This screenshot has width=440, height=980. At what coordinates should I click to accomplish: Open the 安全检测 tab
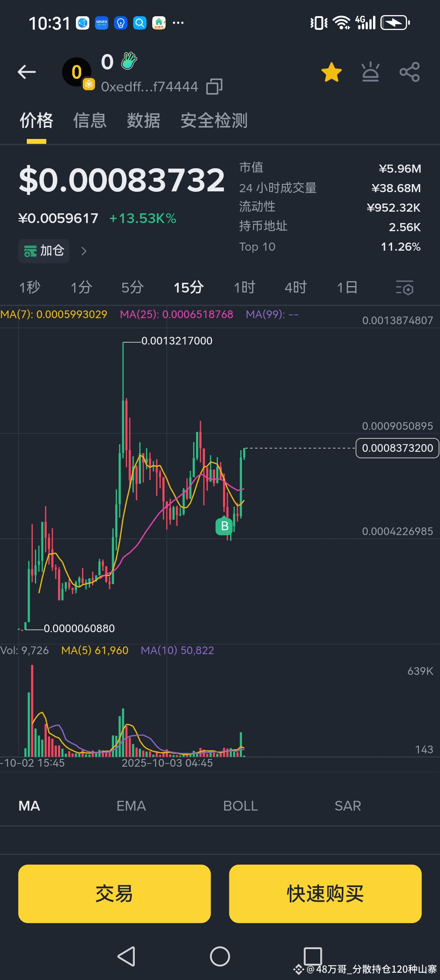tap(214, 121)
